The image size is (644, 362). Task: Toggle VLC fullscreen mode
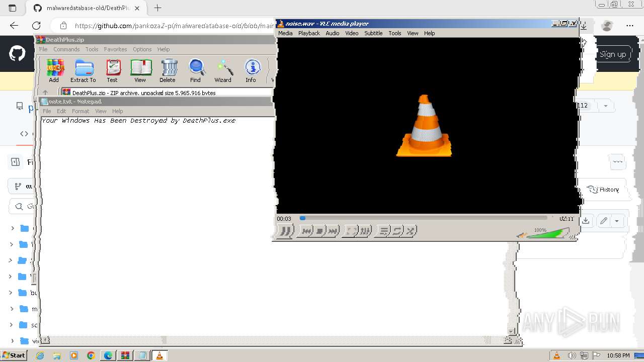click(351, 231)
